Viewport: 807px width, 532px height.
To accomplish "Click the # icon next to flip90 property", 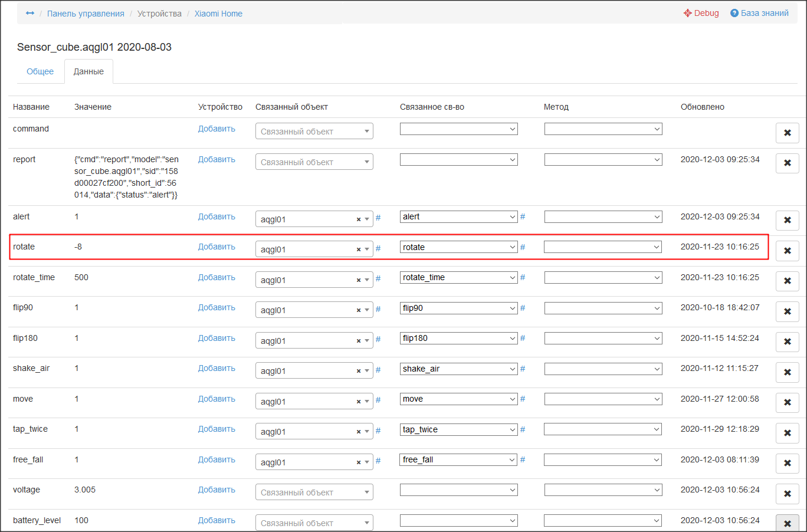I will click(x=523, y=308).
